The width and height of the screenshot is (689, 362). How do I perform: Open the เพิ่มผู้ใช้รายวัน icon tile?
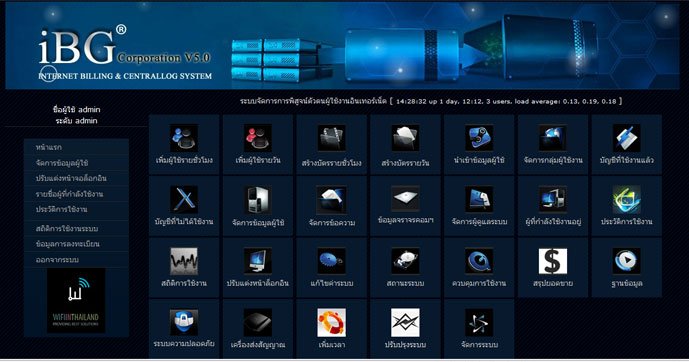(257, 145)
